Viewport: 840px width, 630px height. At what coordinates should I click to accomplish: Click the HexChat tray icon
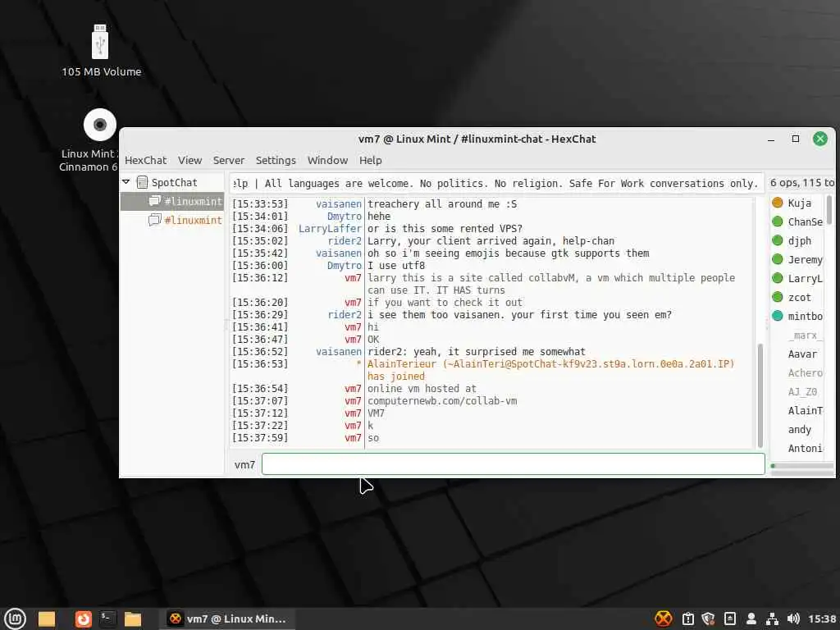pyautogui.click(x=663, y=619)
